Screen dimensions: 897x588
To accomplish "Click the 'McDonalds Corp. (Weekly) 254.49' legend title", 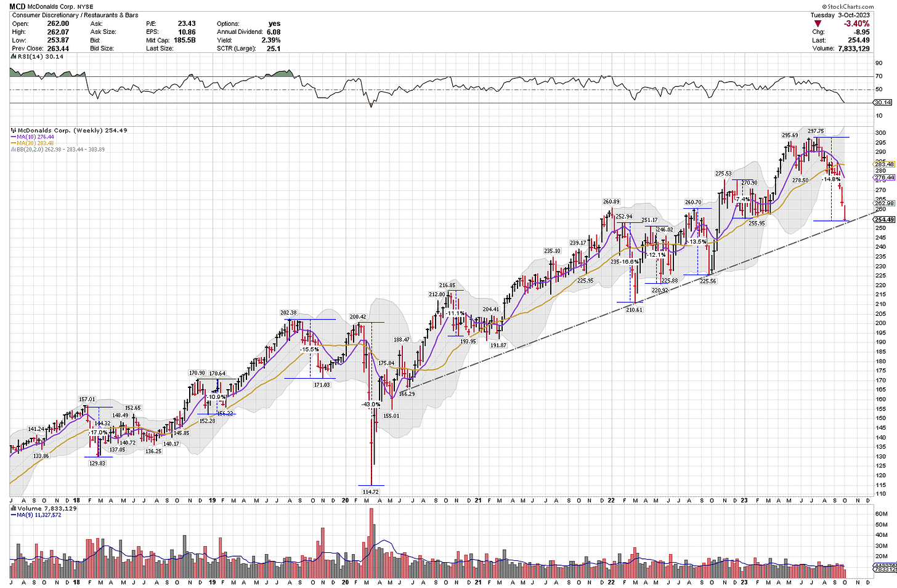I will click(72, 131).
